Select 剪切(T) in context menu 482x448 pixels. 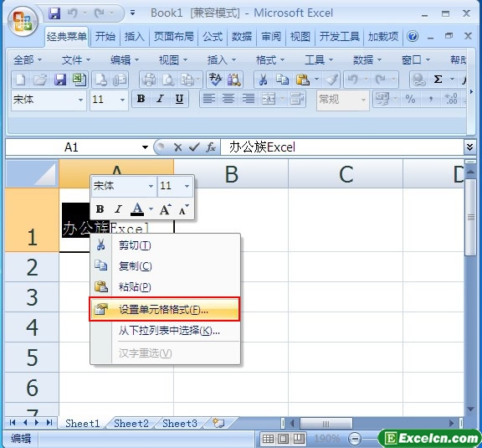point(165,245)
